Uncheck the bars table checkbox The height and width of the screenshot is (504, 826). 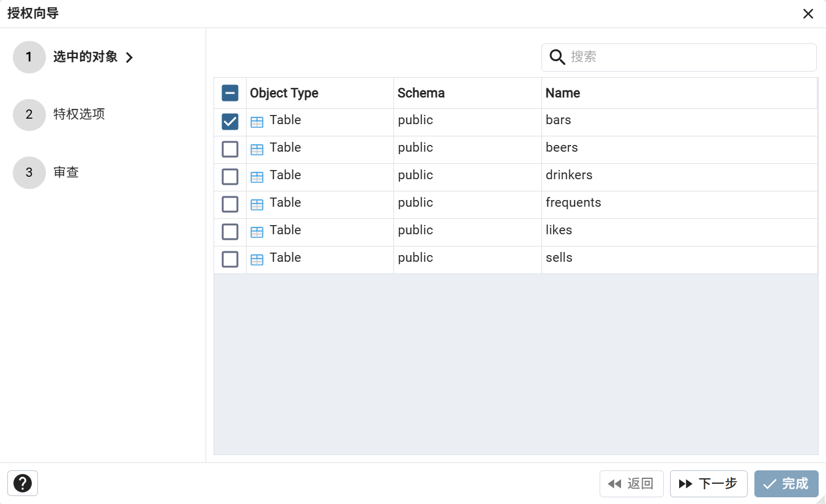point(230,122)
